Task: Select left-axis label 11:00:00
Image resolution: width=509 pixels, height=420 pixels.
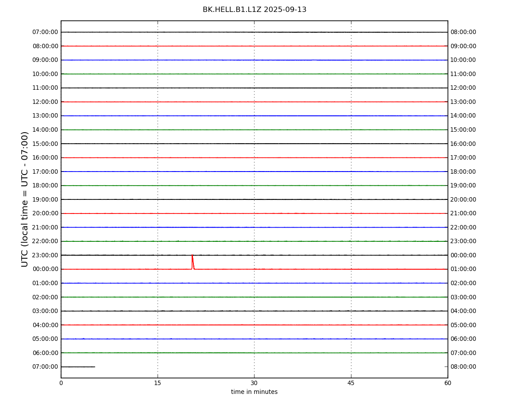Action: tap(45, 88)
